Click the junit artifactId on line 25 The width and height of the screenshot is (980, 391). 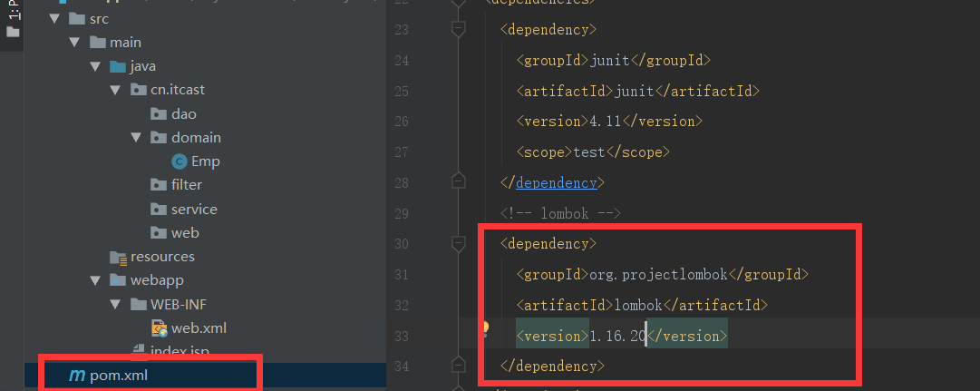click(x=634, y=92)
